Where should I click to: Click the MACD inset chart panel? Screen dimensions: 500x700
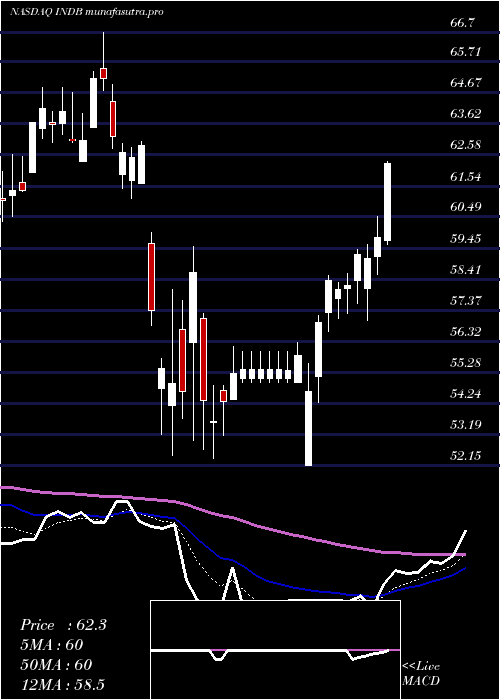[x=275, y=650]
